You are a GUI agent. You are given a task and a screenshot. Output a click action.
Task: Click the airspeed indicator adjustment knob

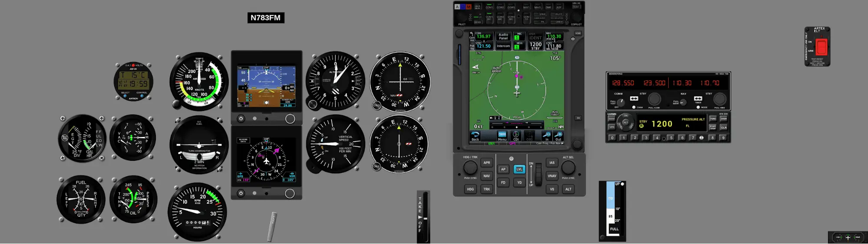pos(176,104)
